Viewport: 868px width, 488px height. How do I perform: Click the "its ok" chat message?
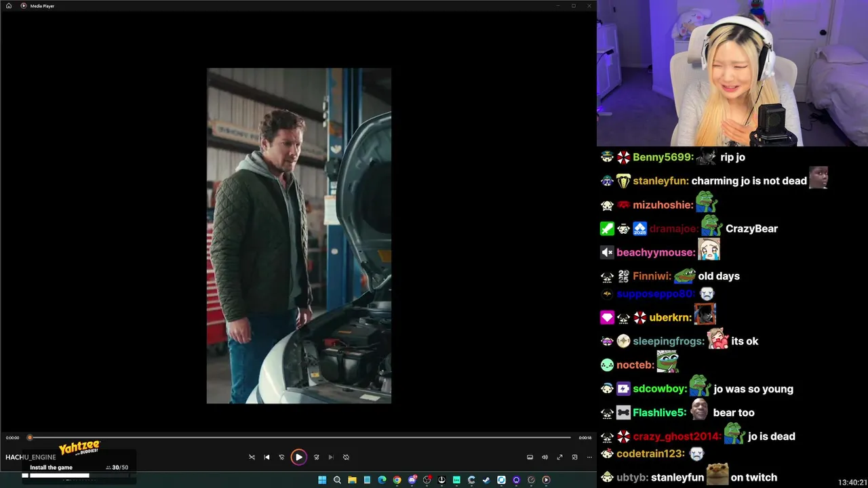pyautogui.click(x=745, y=341)
